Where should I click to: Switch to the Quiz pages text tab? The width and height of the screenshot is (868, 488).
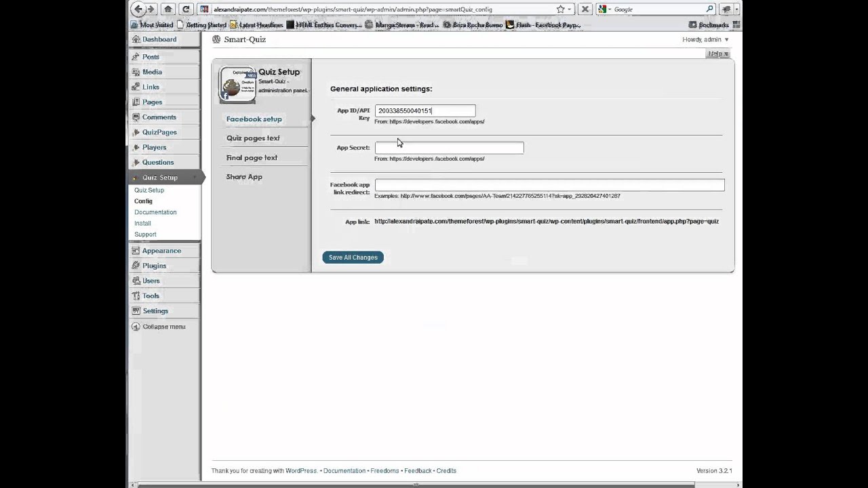[x=253, y=138]
